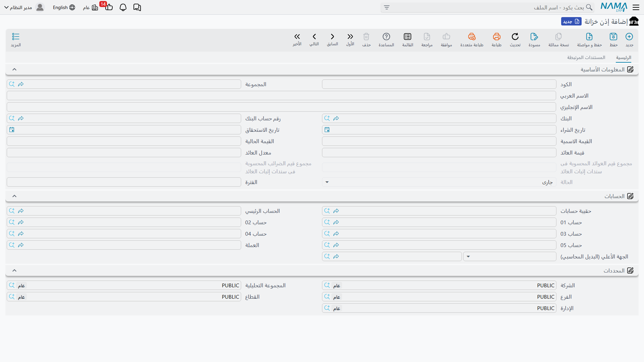
Task: Go to الأخير (Last) record
Action: (297, 37)
